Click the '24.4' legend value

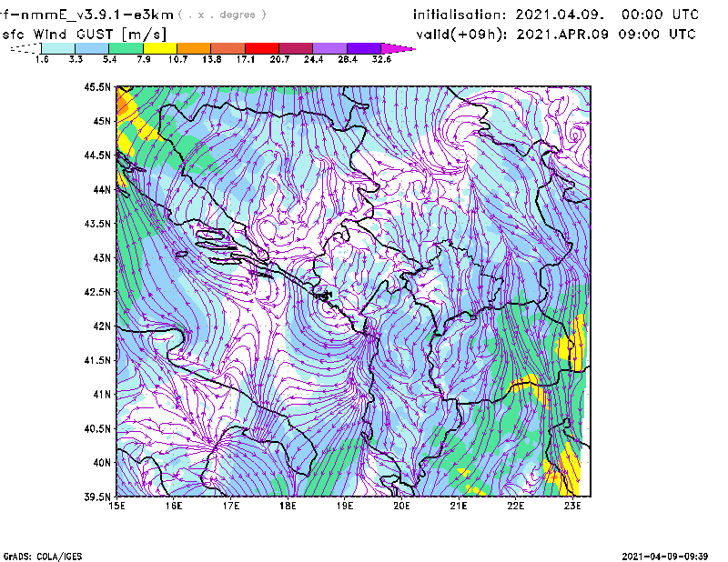tap(313, 59)
